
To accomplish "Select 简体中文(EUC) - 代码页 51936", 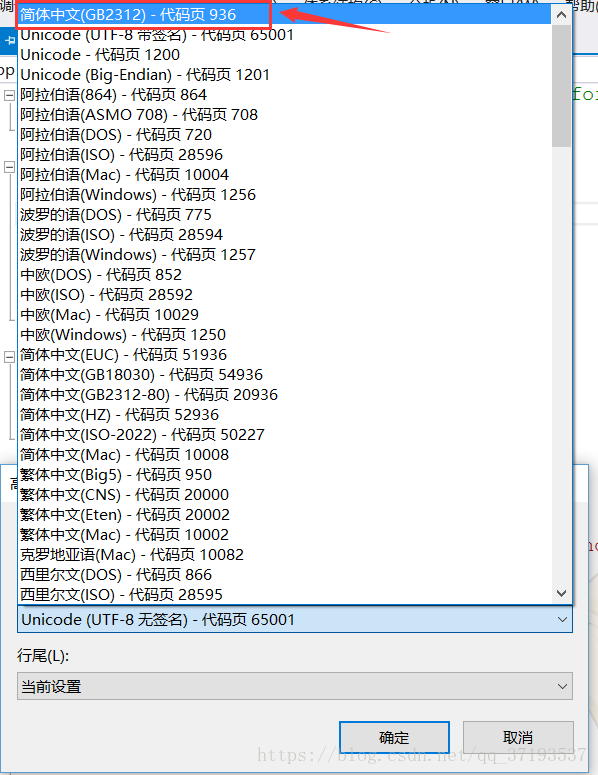I will click(x=285, y=354).
